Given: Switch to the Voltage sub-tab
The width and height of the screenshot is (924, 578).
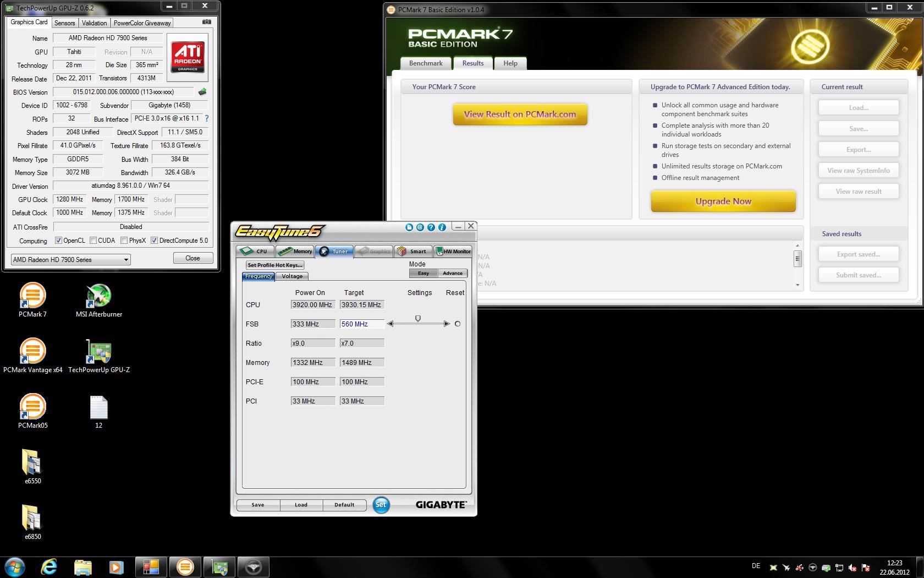Looking at the screenshot, I should (292, 276).
